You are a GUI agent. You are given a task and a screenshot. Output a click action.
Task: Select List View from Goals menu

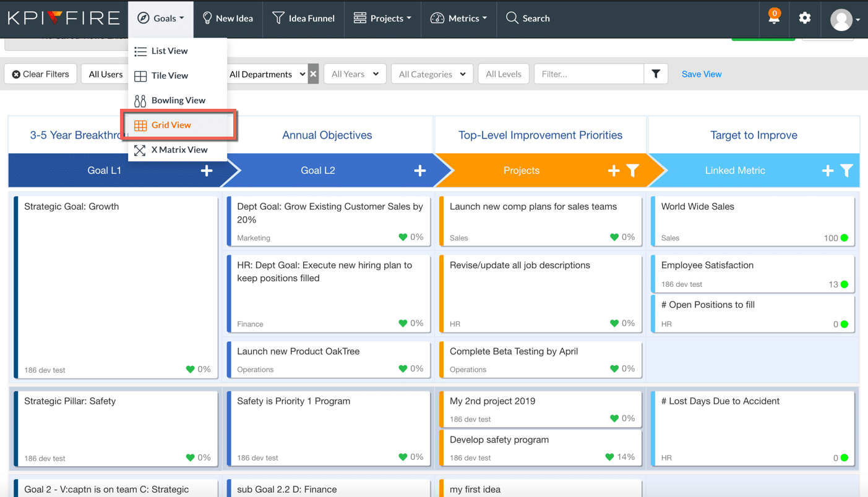[x=178, y=51]
